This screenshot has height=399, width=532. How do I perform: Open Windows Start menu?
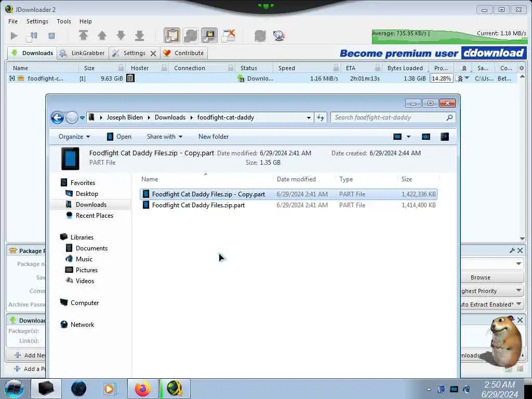(x=14, y=389)
